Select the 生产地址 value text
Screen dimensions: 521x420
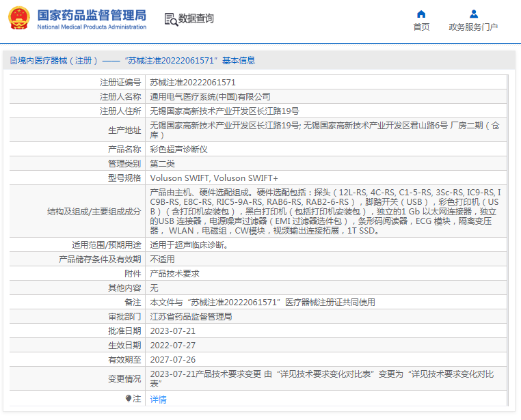(325, 130)
